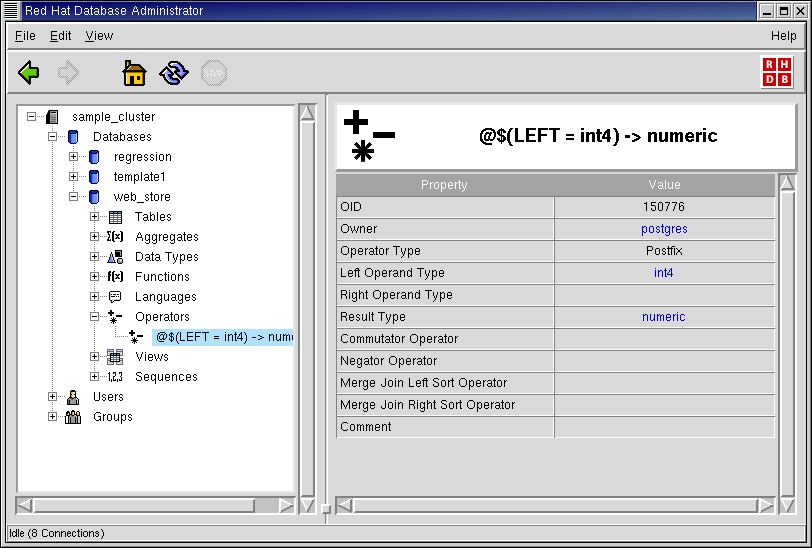Follow the numeric result type link
The height and width of the screenshot is (548, 812).
click(x=663, y=317)
